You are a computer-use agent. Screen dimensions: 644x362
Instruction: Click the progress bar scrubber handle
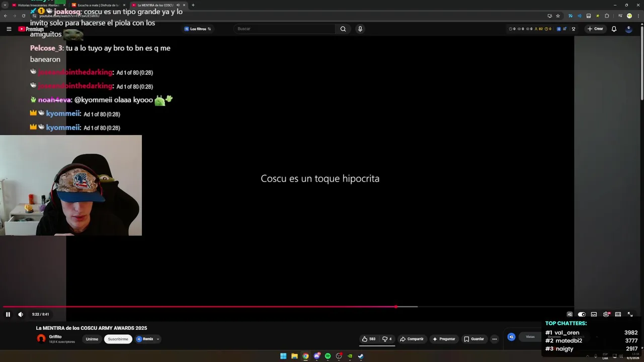point(396,306)
